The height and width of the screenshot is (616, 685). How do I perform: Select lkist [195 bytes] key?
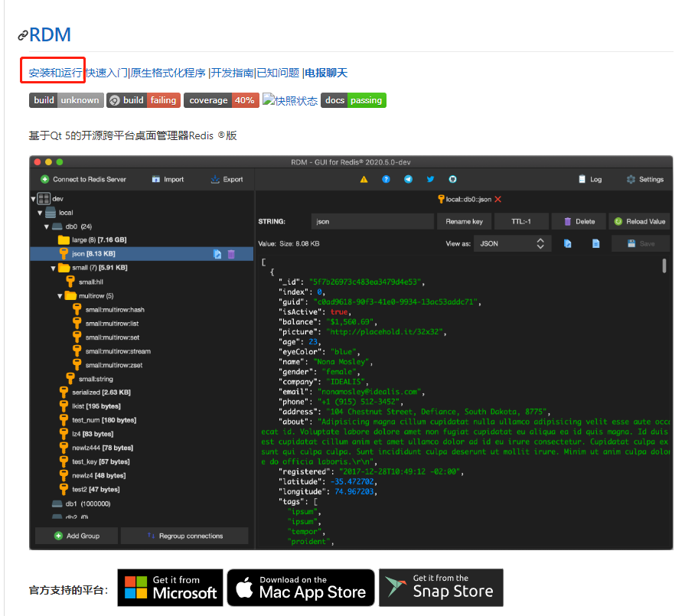coord(90,406)
